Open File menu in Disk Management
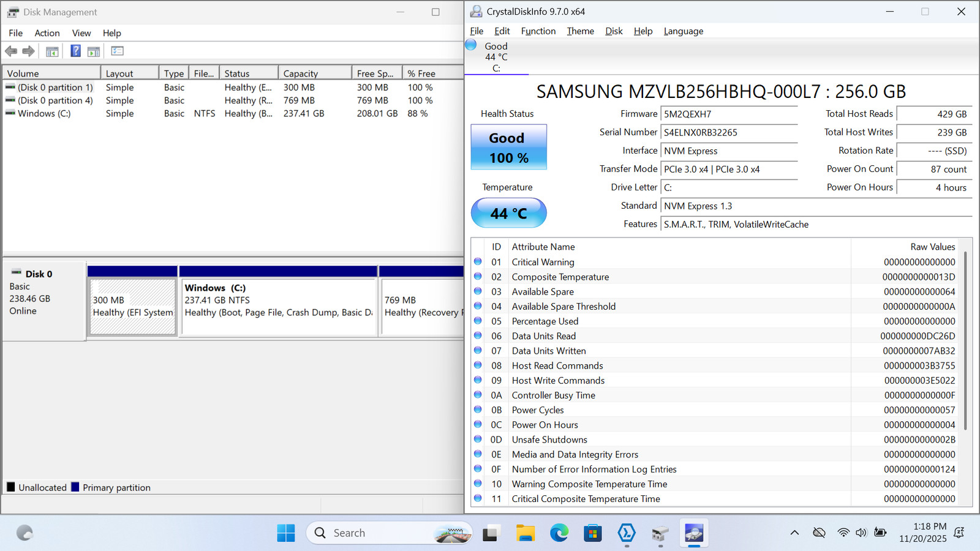 tap(16, 33)
